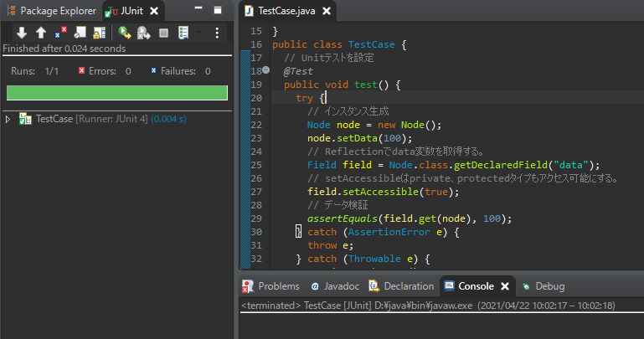Screen dimensions: 644x339
Task: Place cursor on 'getDeclaredField' method call
Action: [501, 165]
